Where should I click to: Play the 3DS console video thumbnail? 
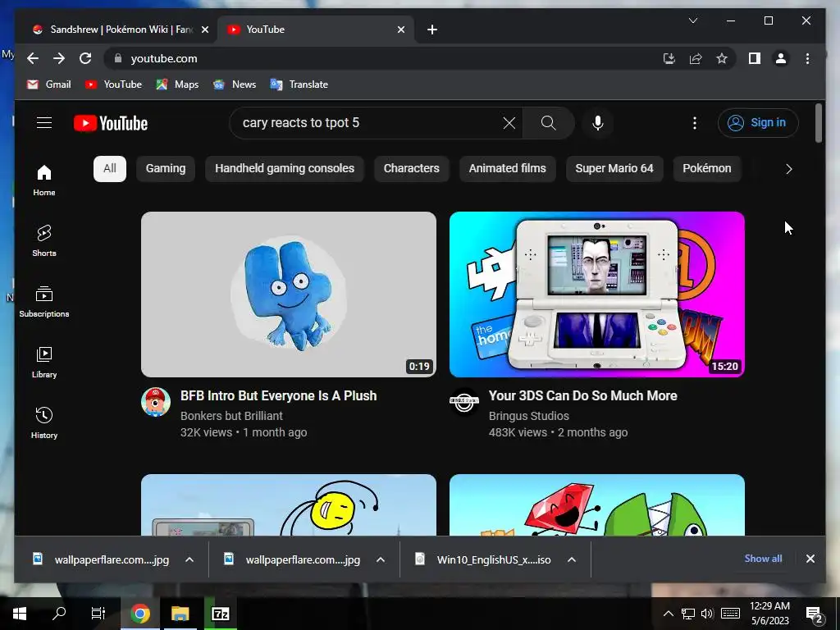pyautogui.click(x=597, y=294)
